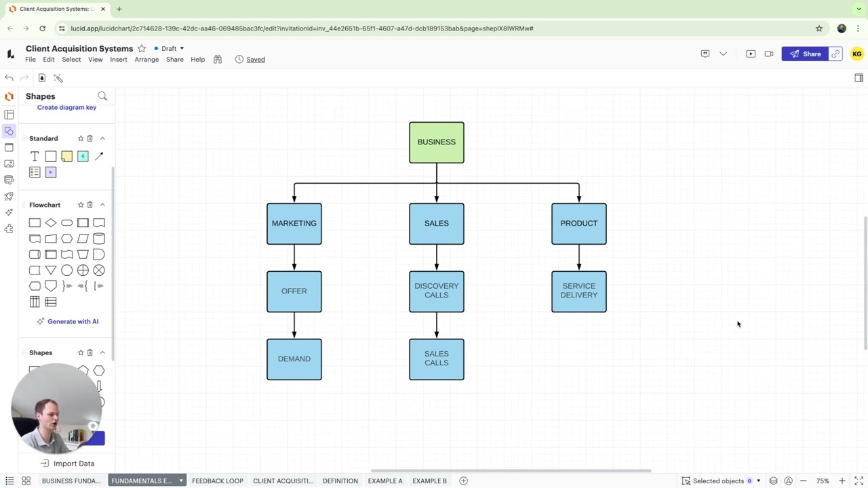Choose the cylinder database flowchart shape

tap(99, 239)
